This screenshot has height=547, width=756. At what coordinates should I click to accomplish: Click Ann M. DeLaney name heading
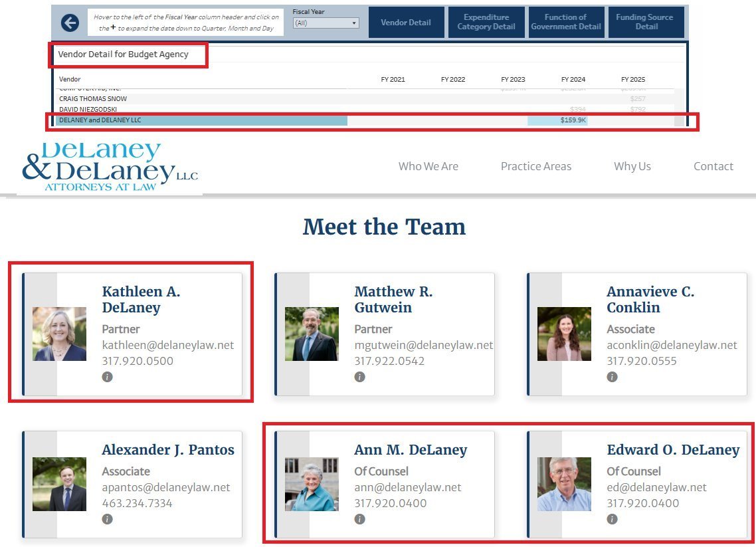411,449
